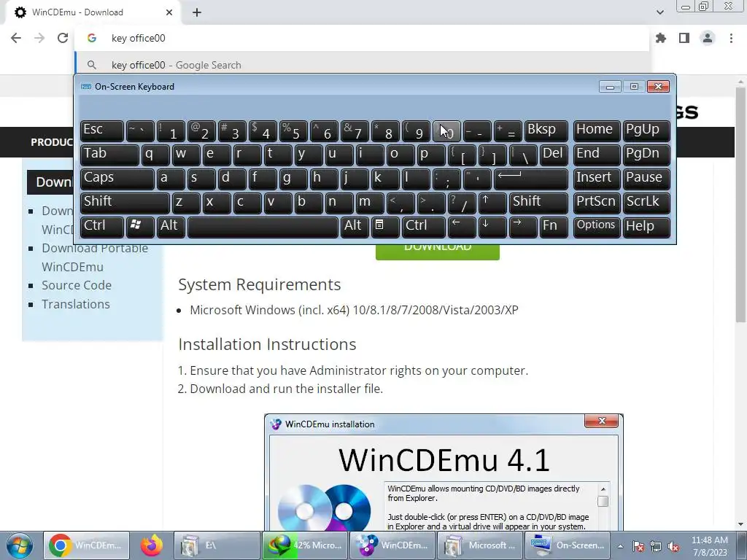Screen dimensions: 747x560
Task: Tap the letter q key
Action: tap(155, 155)
